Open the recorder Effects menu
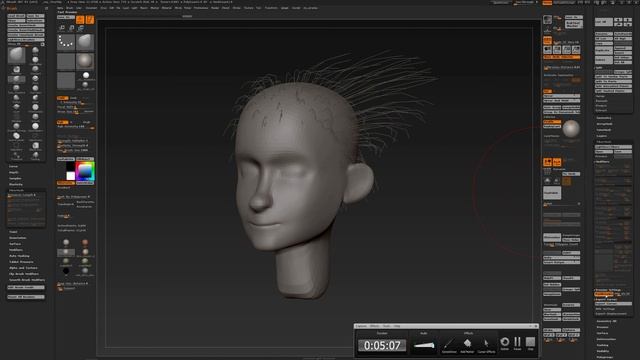This screenshot has width=640, height=360. (x=374, y=326)
